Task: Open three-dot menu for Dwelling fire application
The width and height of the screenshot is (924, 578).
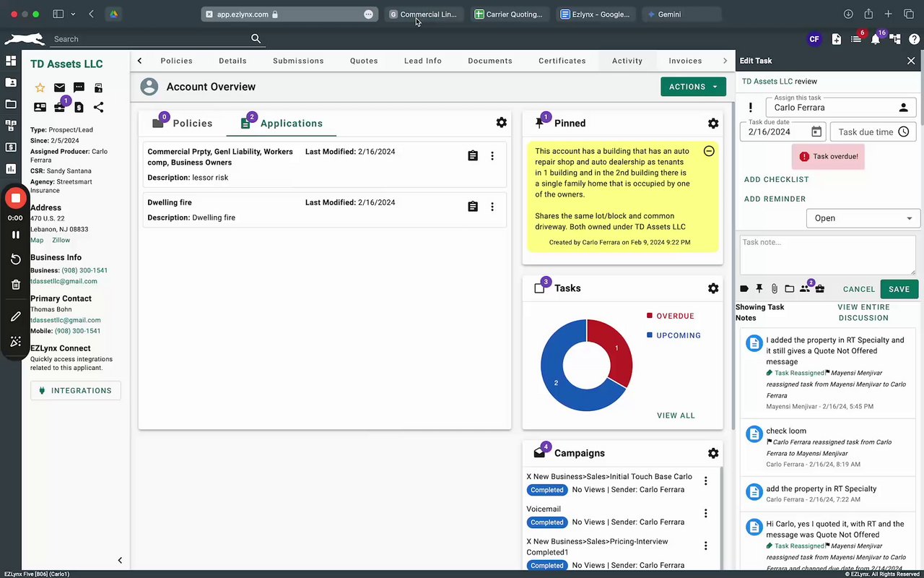Action: [492, 207]
